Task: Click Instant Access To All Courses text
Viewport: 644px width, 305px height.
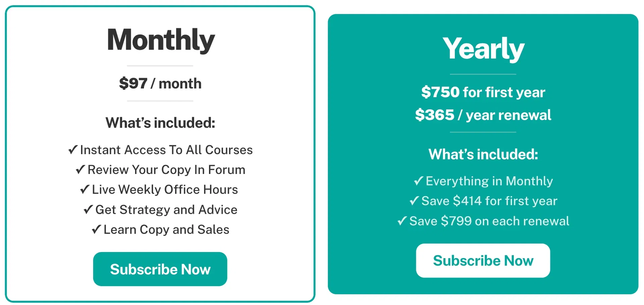Action: [166, 150]
